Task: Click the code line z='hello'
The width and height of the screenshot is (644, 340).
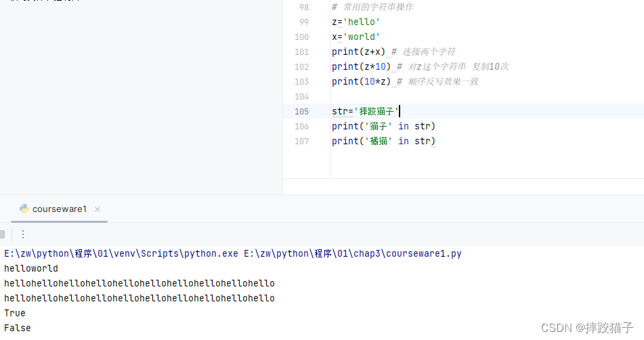Action: coord(356,22)
